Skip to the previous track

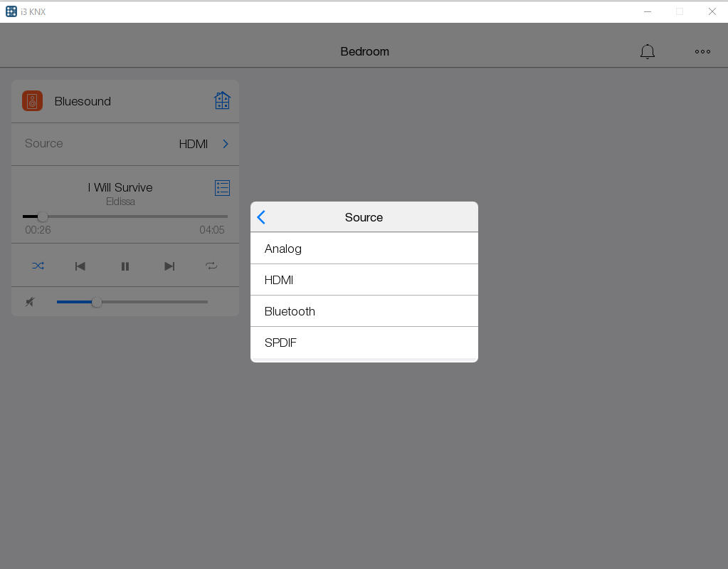[x=80, y=266]
